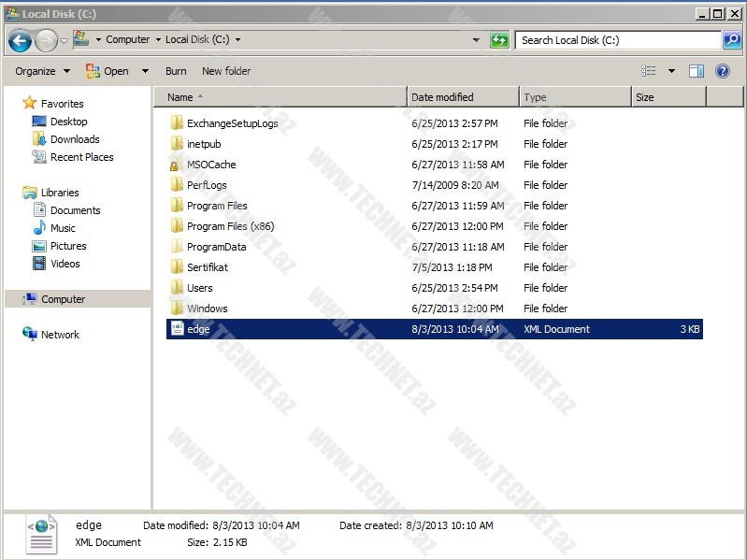
Task: Expand the root breadcrumb arrow before Computer
Action: (x=98, y=39)
